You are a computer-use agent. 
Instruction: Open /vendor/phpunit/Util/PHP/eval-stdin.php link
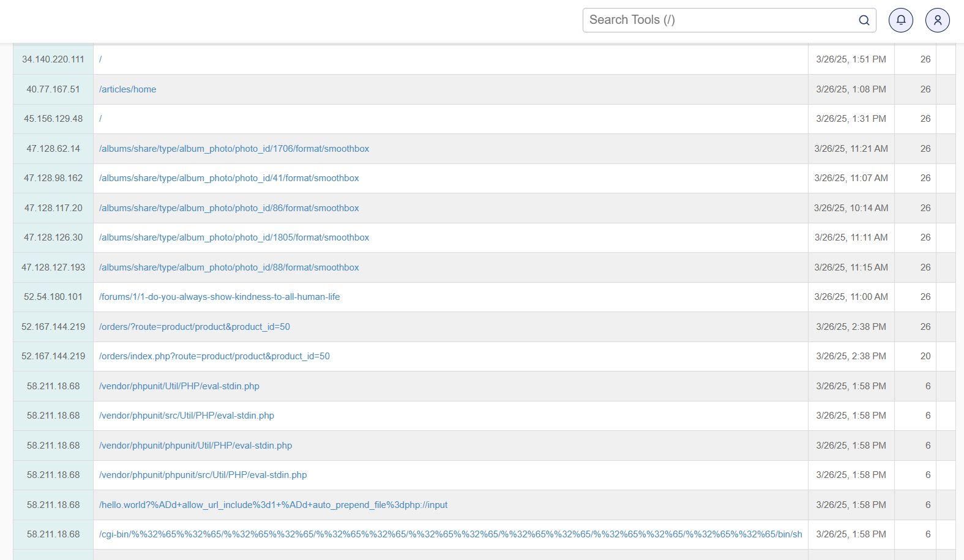tap(179, 386)
